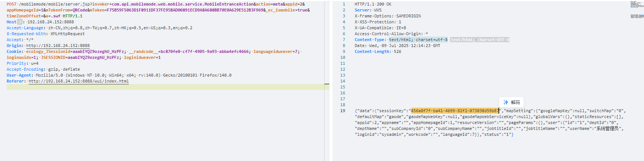The width and height of the screenshot is (644, 161).
Task: Click the Content-Length: 526 header
Action: pos(378,51)
